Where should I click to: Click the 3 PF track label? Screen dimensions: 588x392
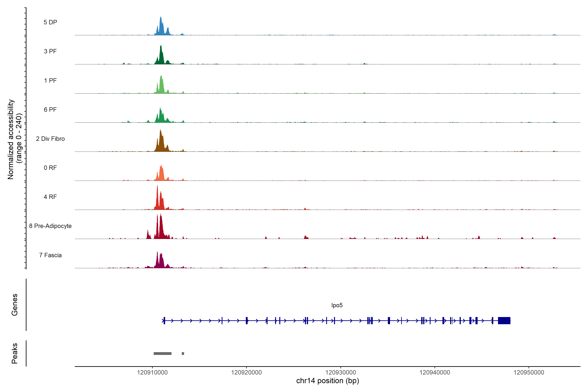(x=50, y=51)
